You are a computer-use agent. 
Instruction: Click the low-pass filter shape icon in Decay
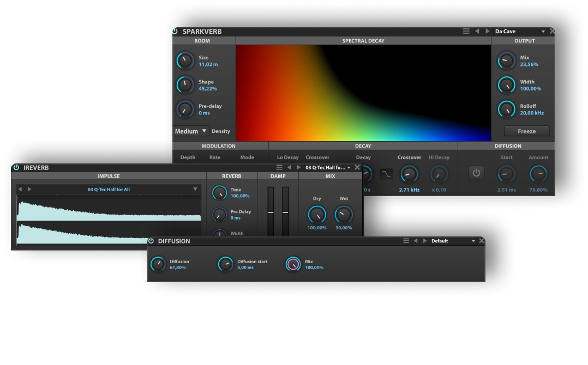tap(386, 174)
